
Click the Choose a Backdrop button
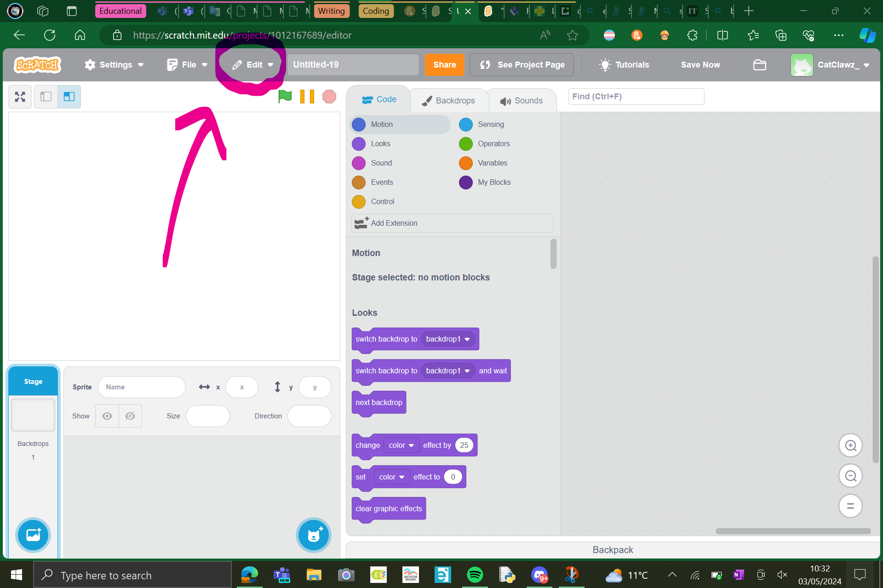(33, 535)
